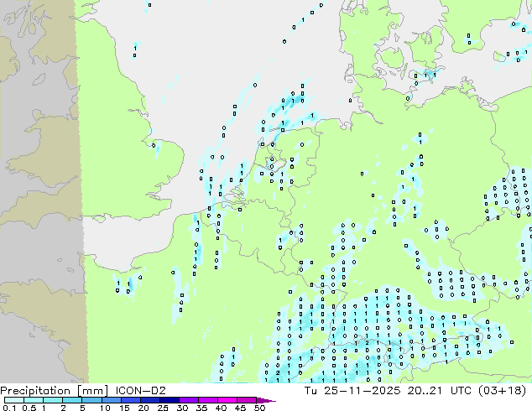
Task: Select the legend swatch between 45 and 50
Action: coord(247,400)
